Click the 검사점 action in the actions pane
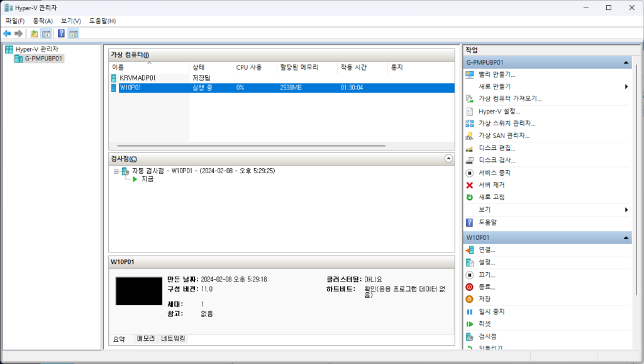 click(x=487, y=336)
